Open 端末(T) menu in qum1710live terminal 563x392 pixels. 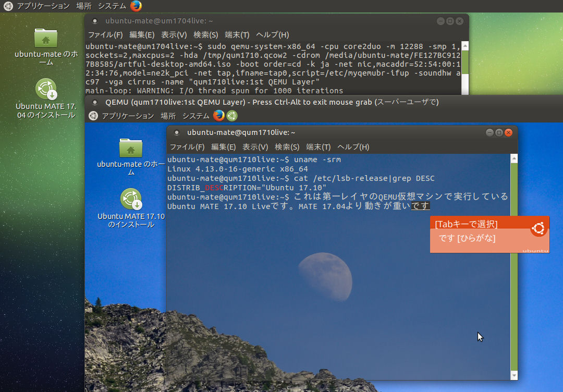click(x=318, y=147)
